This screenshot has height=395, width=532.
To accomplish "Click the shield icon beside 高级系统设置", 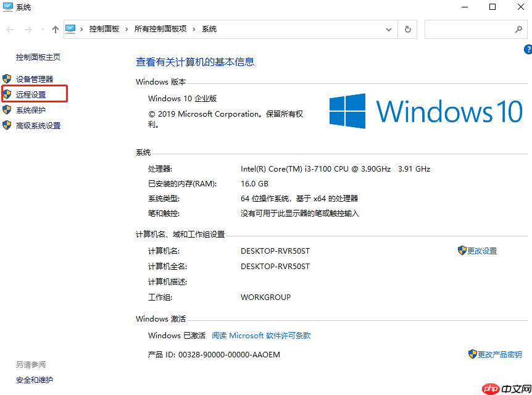I will click(7, 125).
